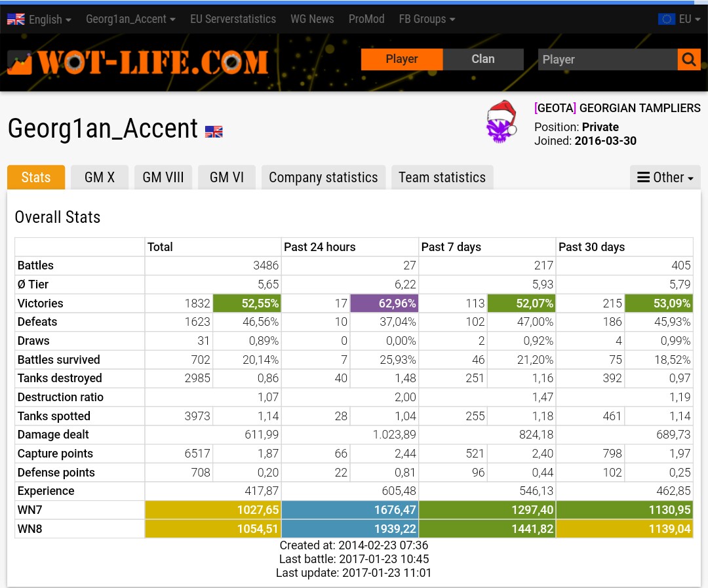
Task: Select the Clan search mode button
Action: click(x=483, y=59)
